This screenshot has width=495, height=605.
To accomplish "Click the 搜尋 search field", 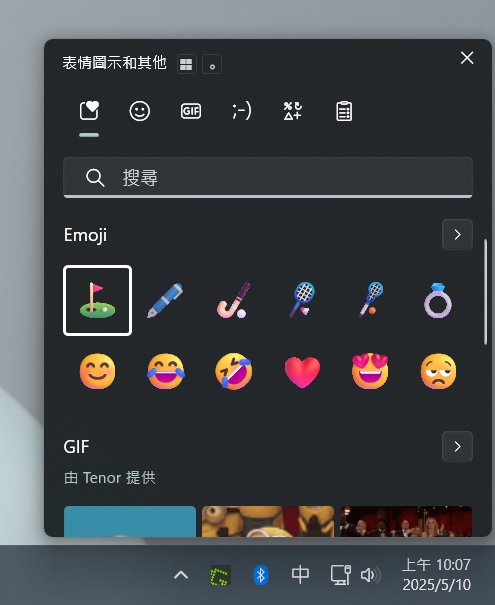I will pyautogui.click(x=268, y=177).
